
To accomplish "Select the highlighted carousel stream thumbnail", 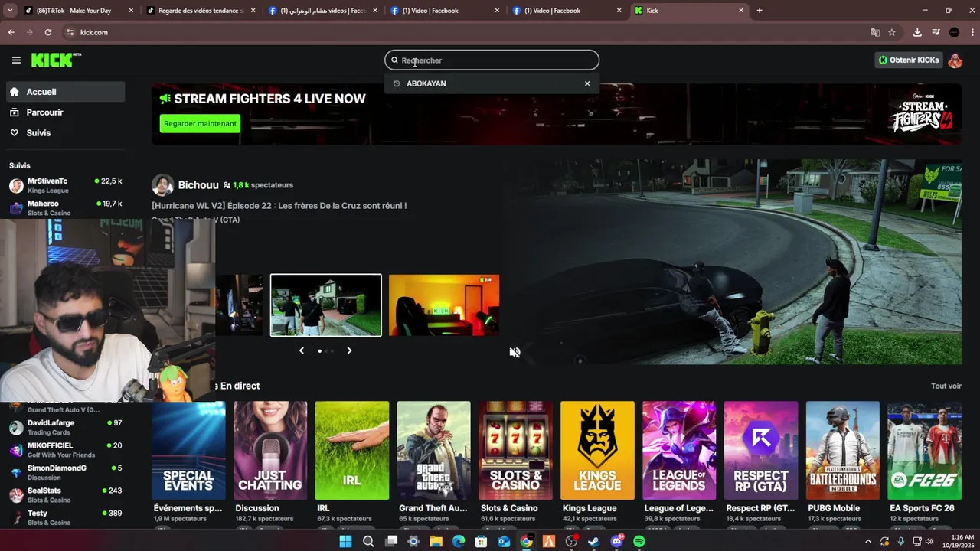I will (326, 305).
